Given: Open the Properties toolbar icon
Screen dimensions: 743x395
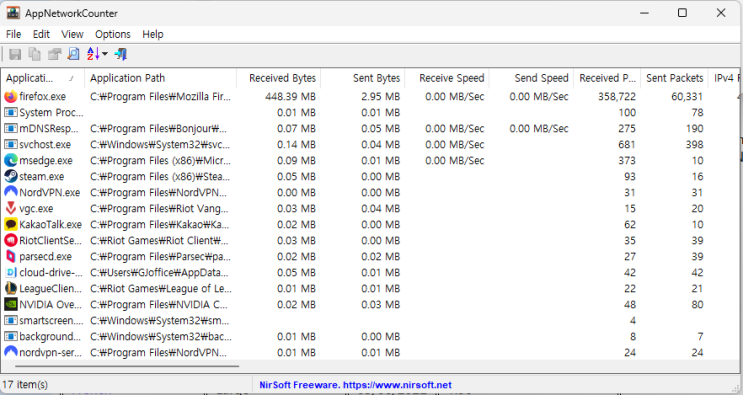Looking at the screenshot, I should (54, 54).
